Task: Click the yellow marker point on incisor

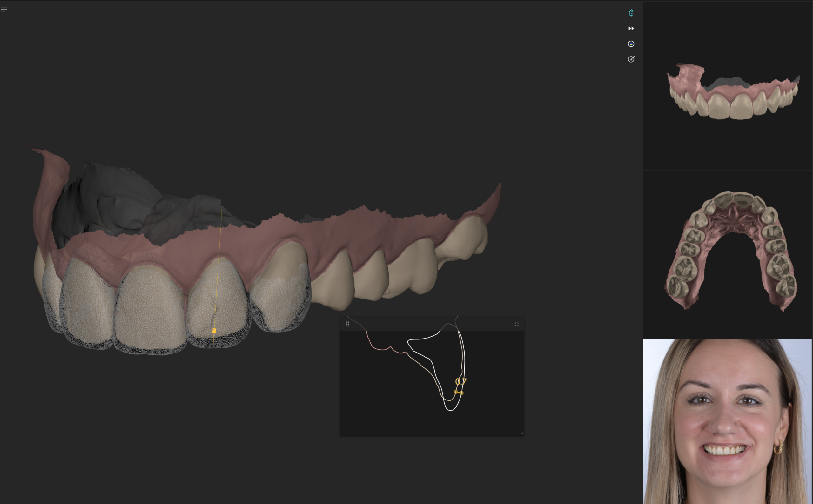Action: click(x=214, y=331)
